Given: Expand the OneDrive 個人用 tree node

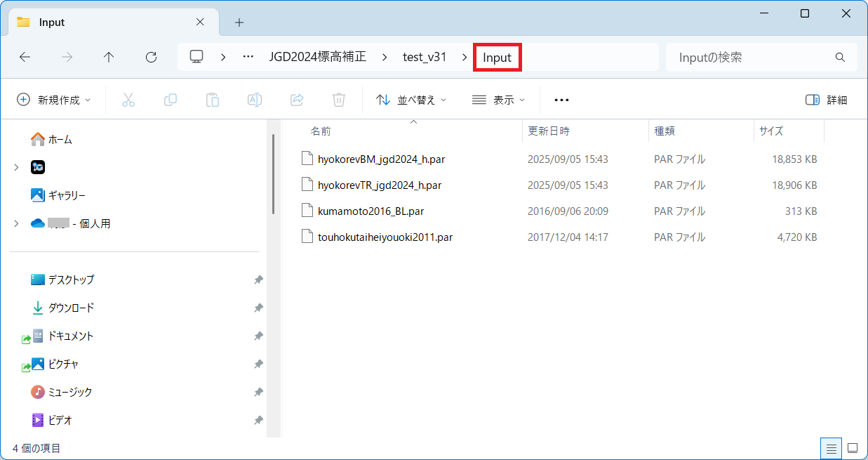Looking at the screenshot, I should [x=16, y=224].
